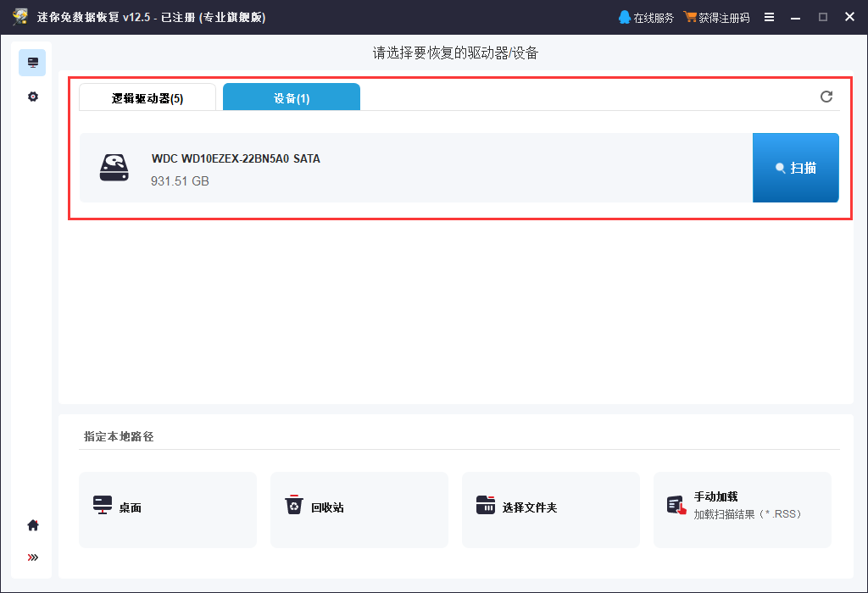The width and height of the screenshot is (868, 593).
Task: Click the folder icon for 选择文件夹
Action: [486, 505]
